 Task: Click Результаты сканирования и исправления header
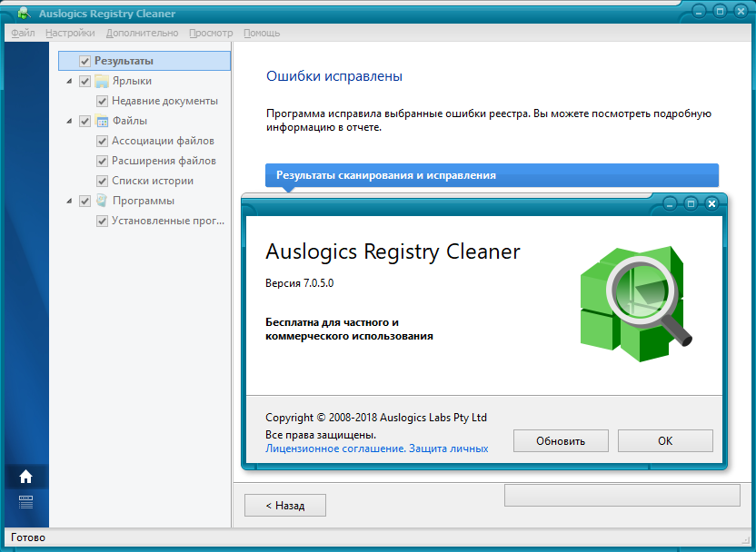tap(492, 175)
